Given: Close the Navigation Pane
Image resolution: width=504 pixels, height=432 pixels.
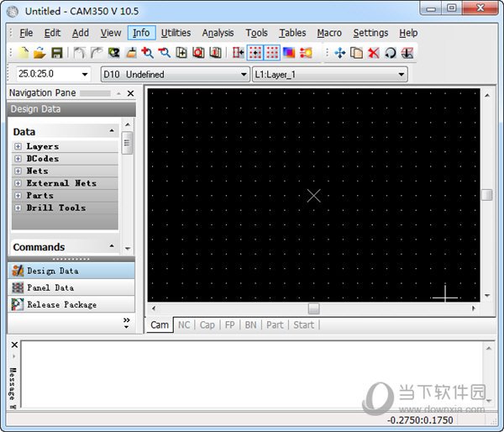Looking at the screenshot, I should tap(130, 93).
